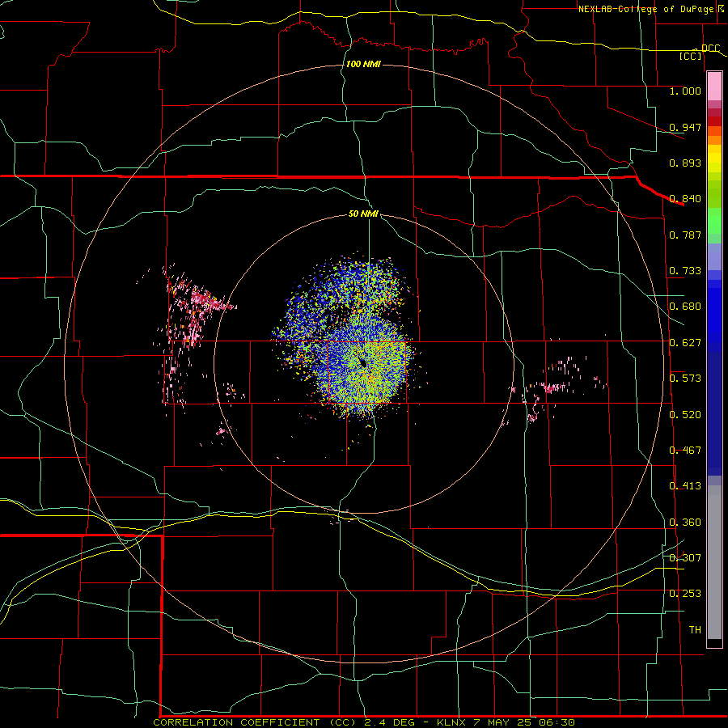Select the 0.840 scale value

[x=685, y=199]
